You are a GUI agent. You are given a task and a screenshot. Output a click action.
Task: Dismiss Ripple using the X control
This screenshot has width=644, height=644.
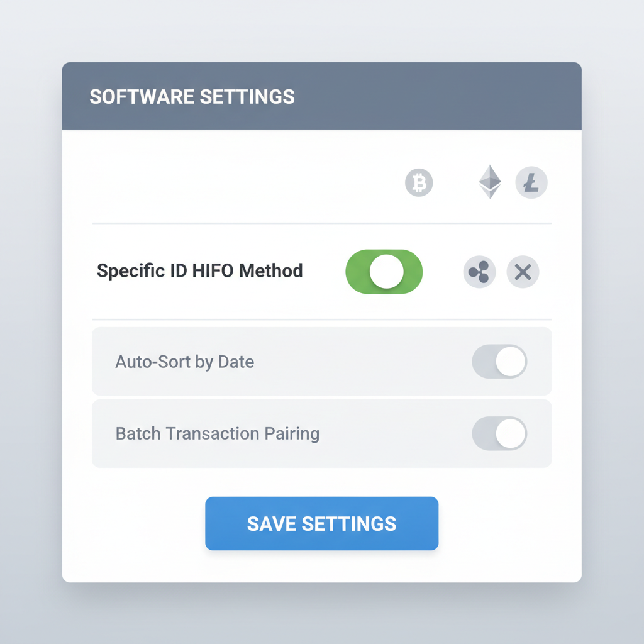[523, 272]
